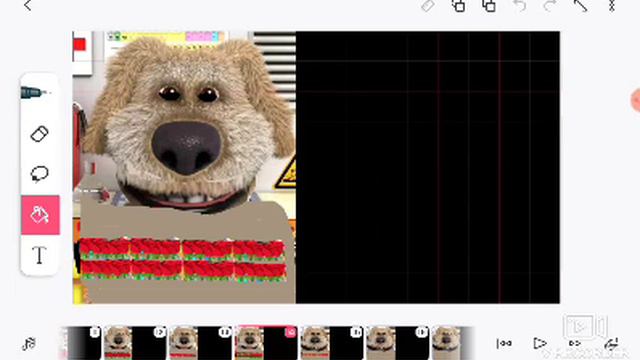Jump to the first frame
Screen dimensions: 640x360
pyautogui.click(x=504, y=344)
